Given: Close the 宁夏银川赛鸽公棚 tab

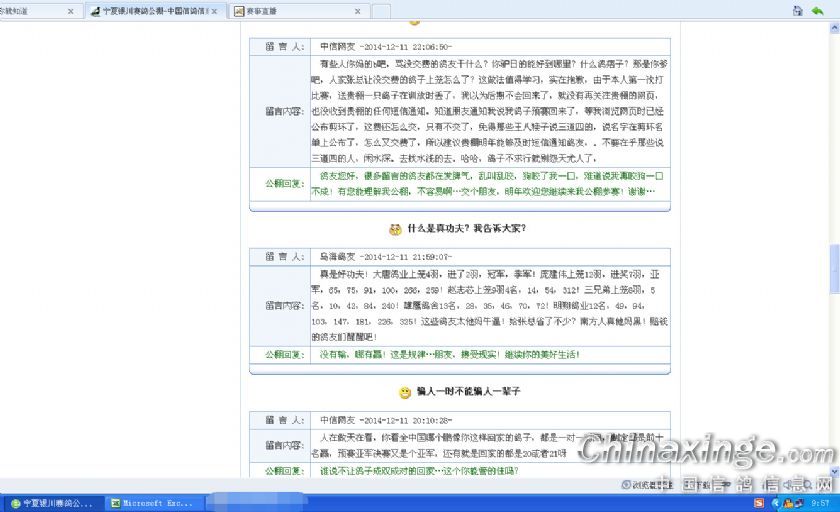Looking at the screenshot, I should (x=218, y=12).
